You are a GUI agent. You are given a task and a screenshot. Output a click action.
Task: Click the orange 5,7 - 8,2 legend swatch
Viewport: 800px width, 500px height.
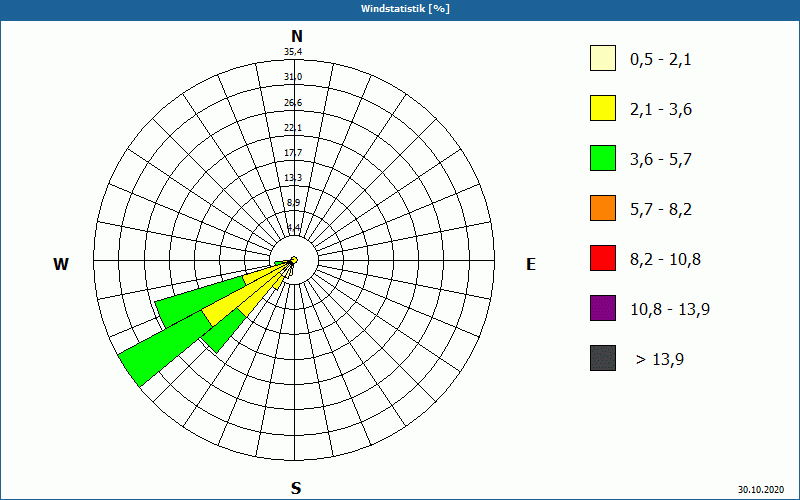click(603, 208)
